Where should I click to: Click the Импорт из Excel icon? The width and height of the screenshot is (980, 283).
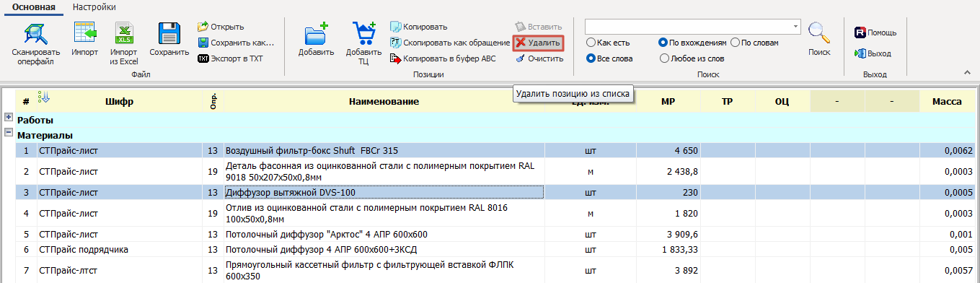pos(124,33)
